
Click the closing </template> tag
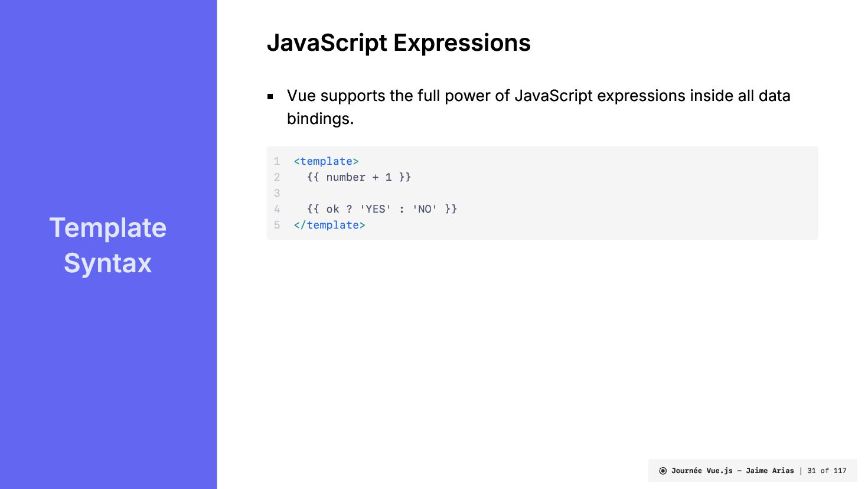click(x=329, y=225)
